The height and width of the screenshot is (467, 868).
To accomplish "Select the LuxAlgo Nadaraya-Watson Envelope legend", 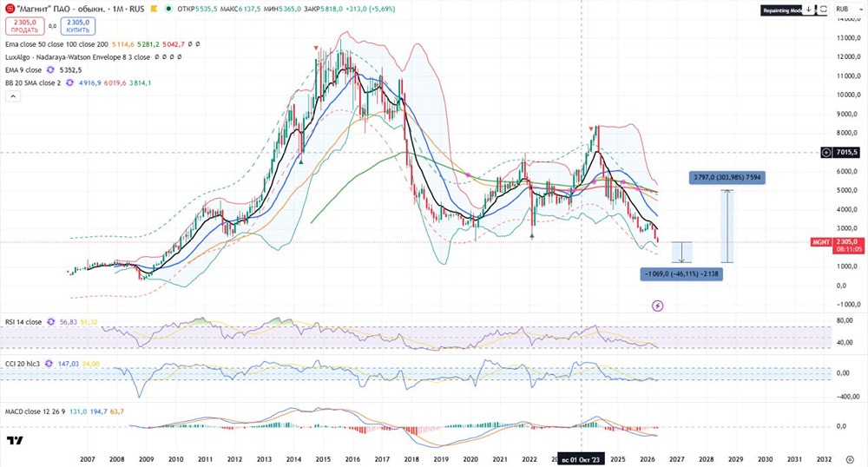I will 77,57.
